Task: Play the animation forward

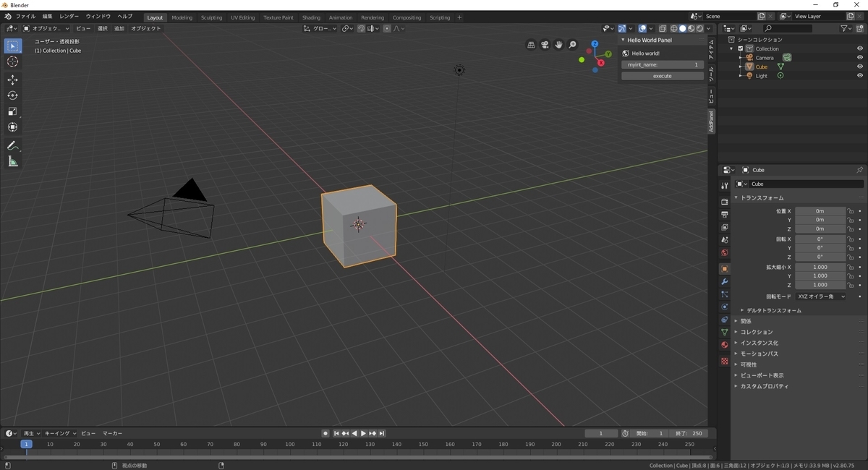Action: coord(363,433)
